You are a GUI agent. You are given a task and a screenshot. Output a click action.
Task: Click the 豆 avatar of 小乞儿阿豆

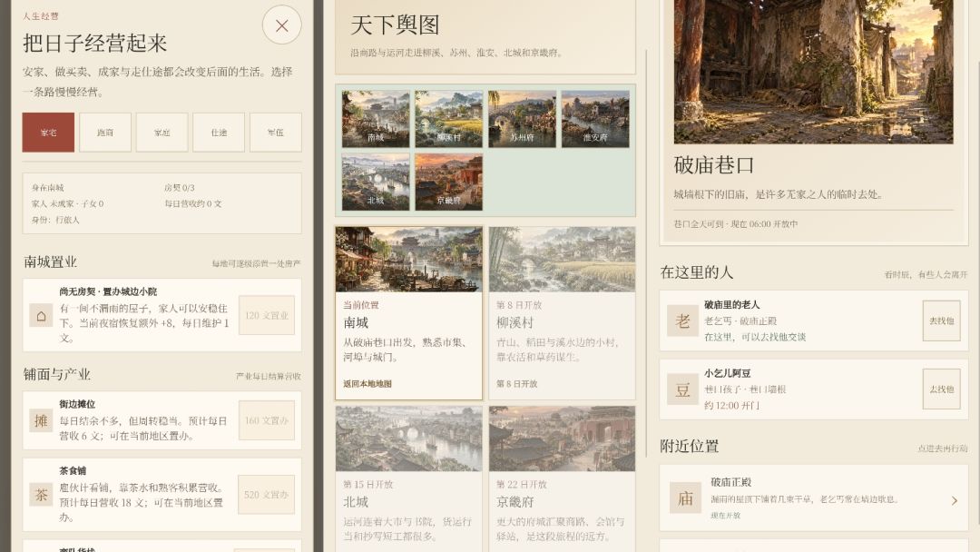682,389
